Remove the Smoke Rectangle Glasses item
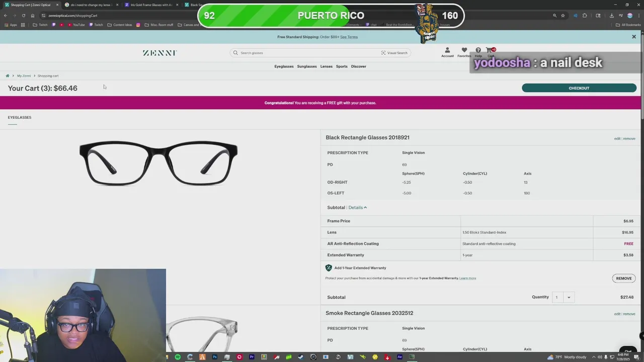The image size is (644, 362). click(629, 314)
